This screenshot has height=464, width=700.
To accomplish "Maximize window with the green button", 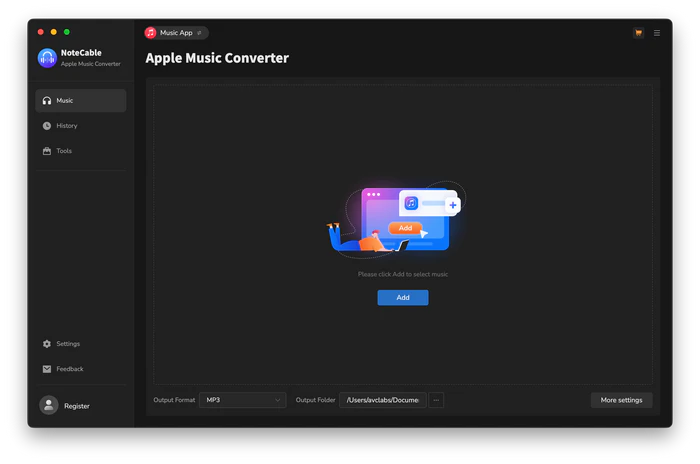I will coord(67,32).
